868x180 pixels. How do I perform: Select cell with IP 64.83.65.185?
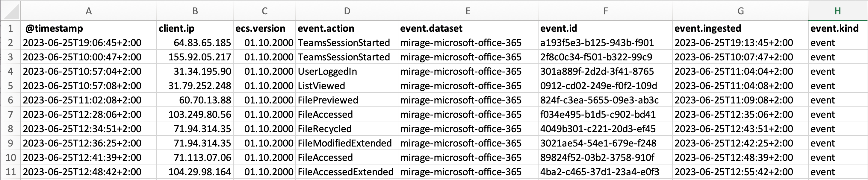[x=195, y=43]
